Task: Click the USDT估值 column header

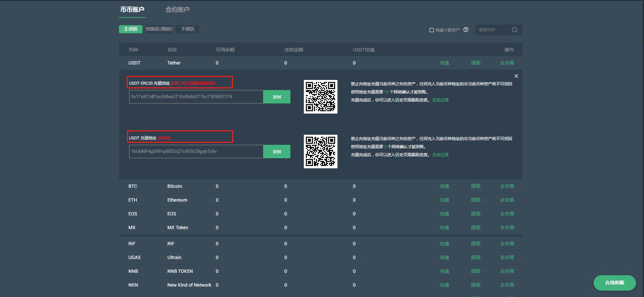Action: click(x=364, y=50)
